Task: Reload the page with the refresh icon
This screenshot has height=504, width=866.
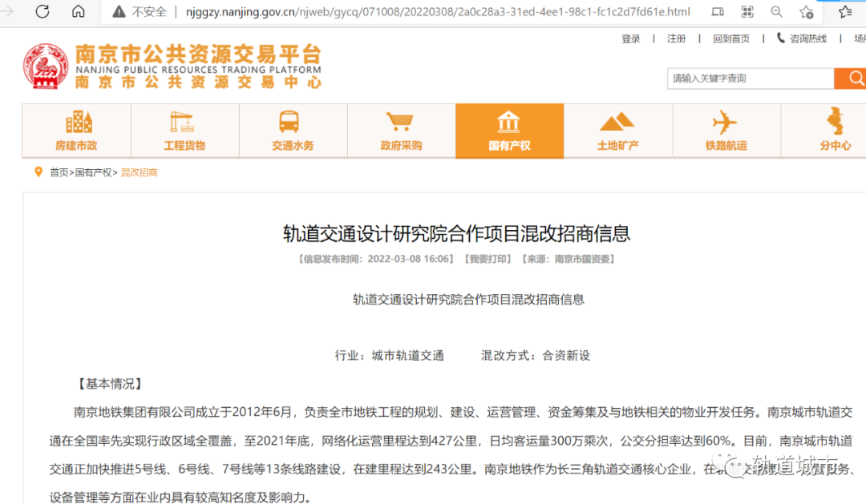Action: (x=42, y=11)
